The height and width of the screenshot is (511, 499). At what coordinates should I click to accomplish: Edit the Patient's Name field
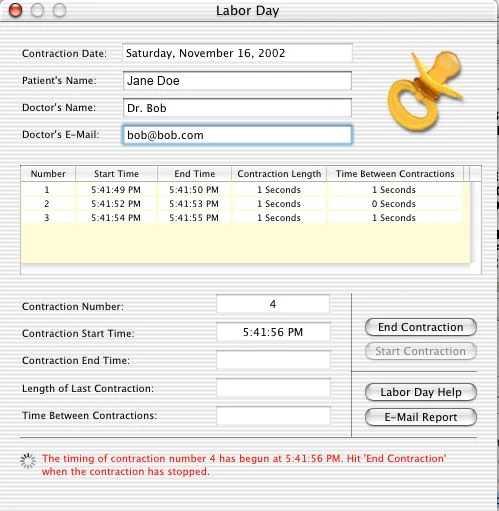tap(237, 80)
